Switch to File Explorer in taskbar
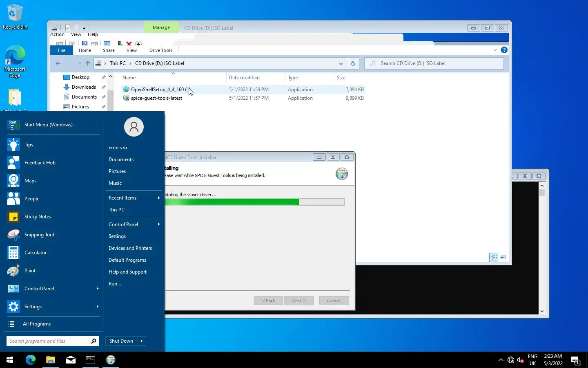588x368 pixels. tap(50, 360)
